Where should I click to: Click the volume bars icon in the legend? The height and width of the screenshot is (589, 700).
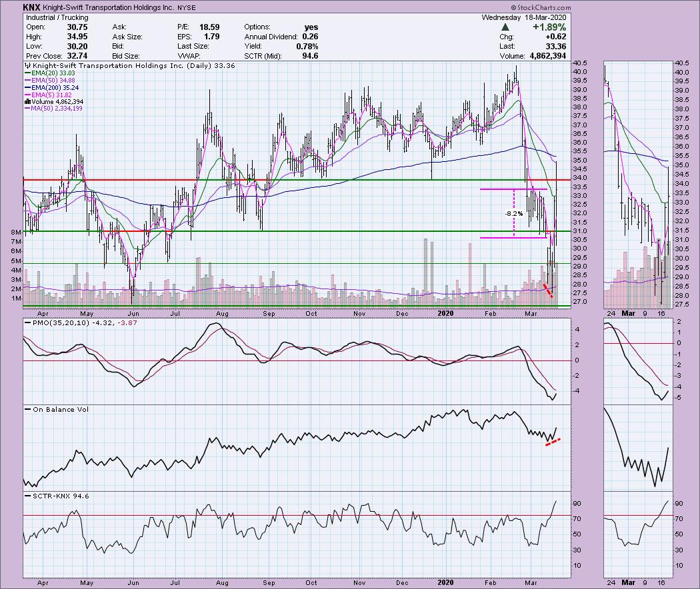click(x=27, y=102)
